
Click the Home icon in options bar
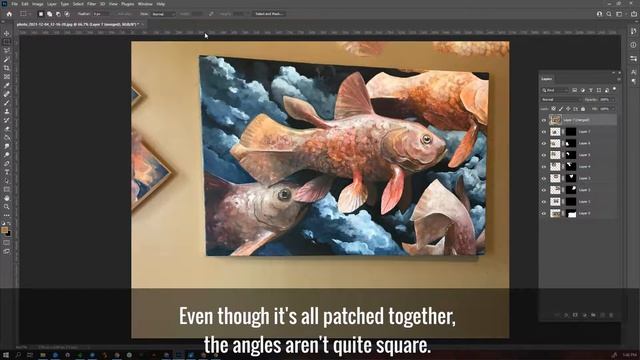click(9, 14)
